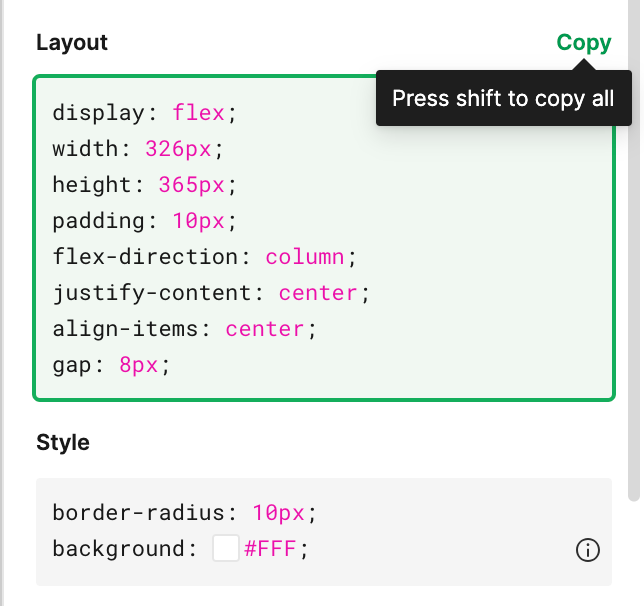The image size is (644, 606).
Task: Click the align-items: center line
Action: pos(184,329)
